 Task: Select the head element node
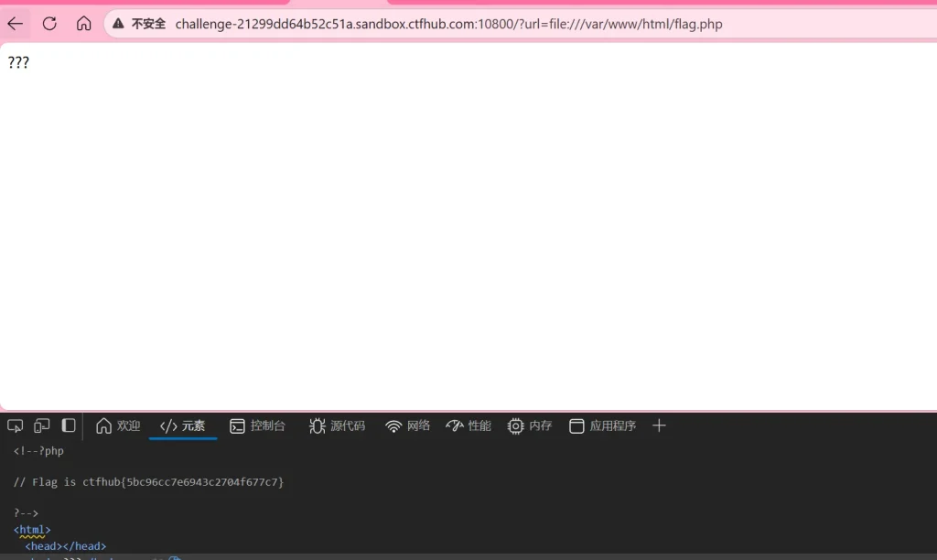[65, 546]
